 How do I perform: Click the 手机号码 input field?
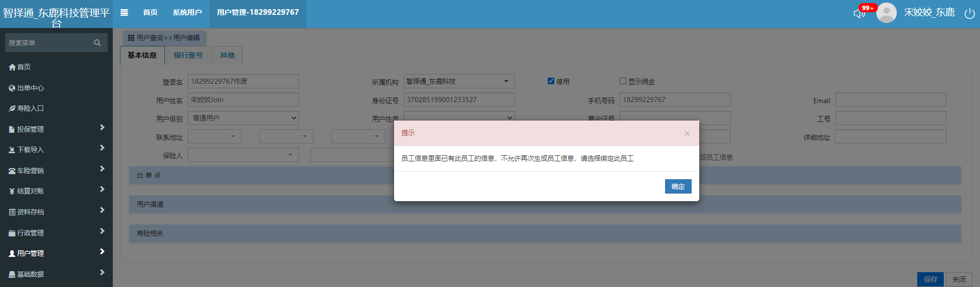coord(675,100)
